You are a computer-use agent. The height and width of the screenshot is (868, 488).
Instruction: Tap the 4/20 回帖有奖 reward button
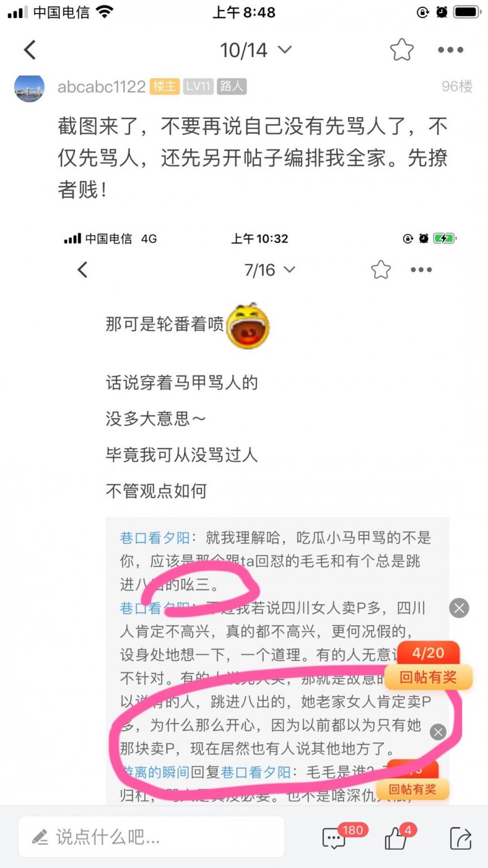[x=428, y=665]
